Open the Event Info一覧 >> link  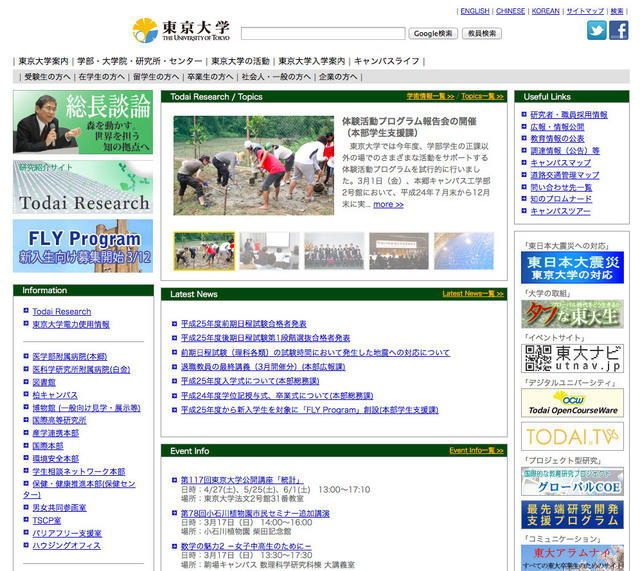tap(476, 450)
